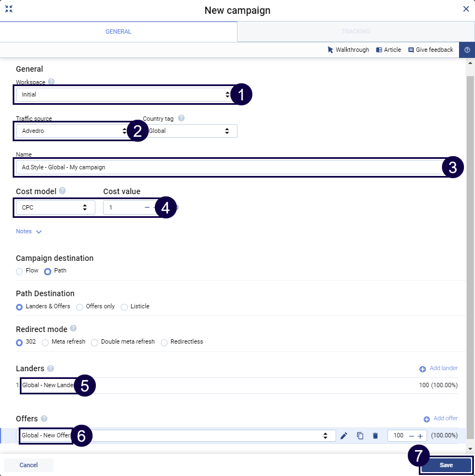
Task: Click the Save button
Action: coord(446,465)
